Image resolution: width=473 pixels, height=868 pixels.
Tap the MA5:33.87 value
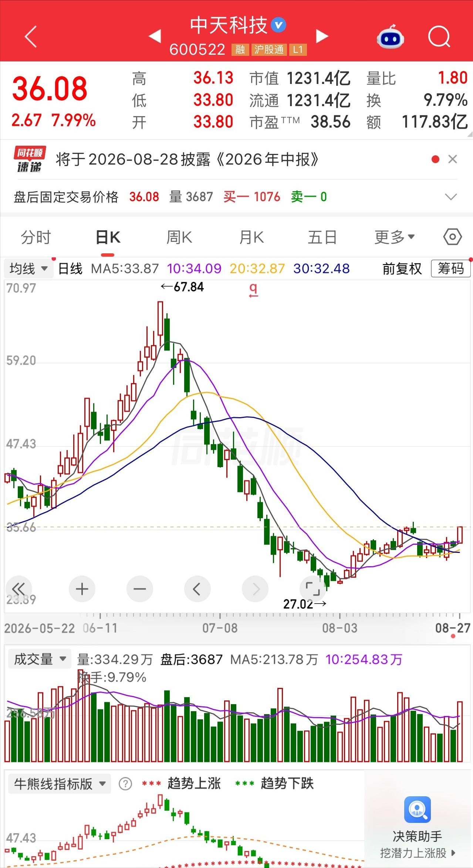[125, 268]
